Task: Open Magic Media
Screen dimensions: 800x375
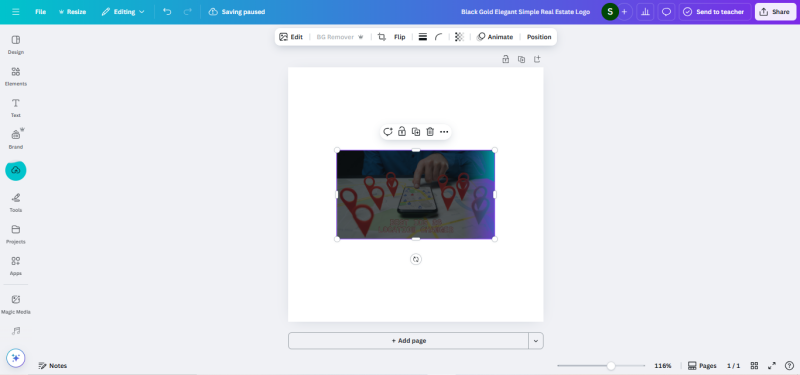Action: 16,305
